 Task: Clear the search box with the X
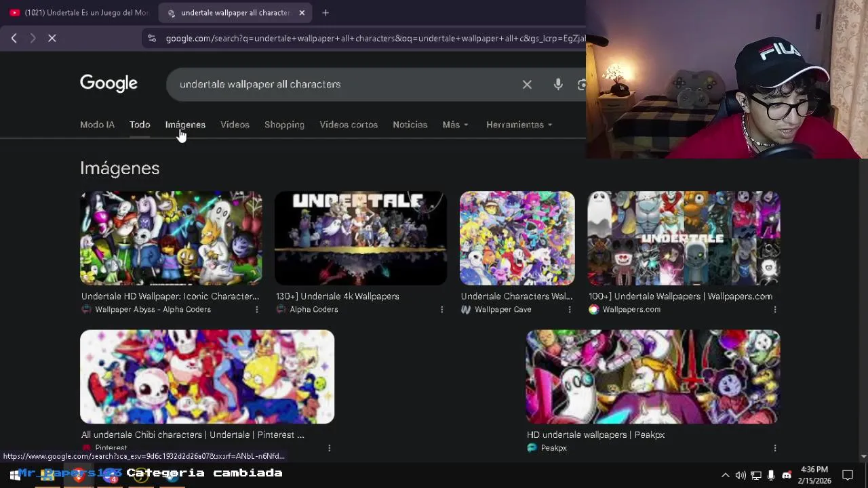[527, 85]
